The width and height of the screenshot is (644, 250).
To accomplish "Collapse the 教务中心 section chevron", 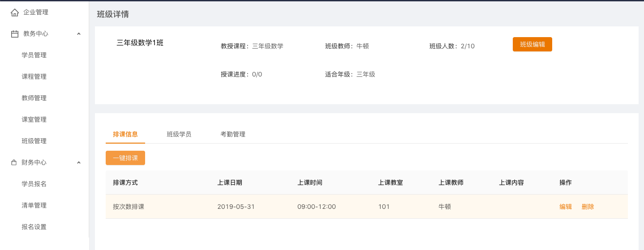I will (79, 34).
